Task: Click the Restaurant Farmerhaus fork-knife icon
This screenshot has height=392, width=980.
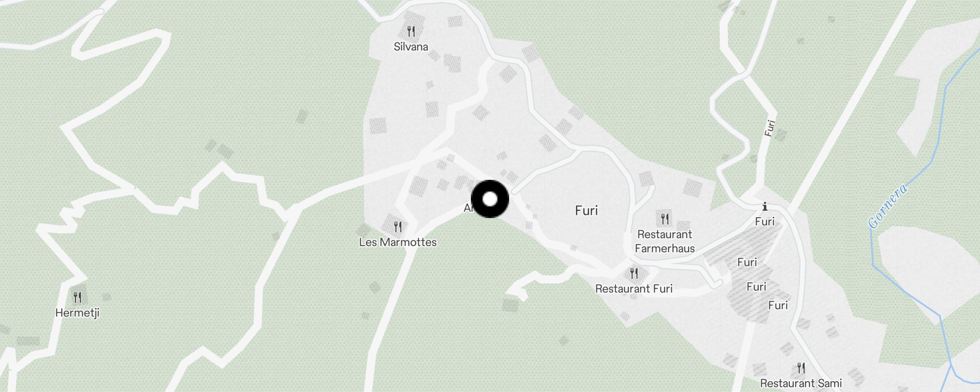Action: pyautogui.click(x=664, y=219)
